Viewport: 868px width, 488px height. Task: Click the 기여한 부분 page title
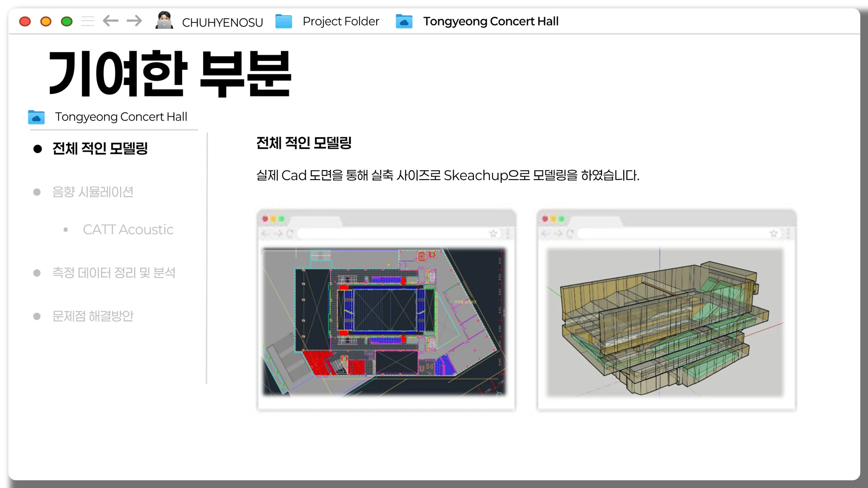click(x=170, y=73)
